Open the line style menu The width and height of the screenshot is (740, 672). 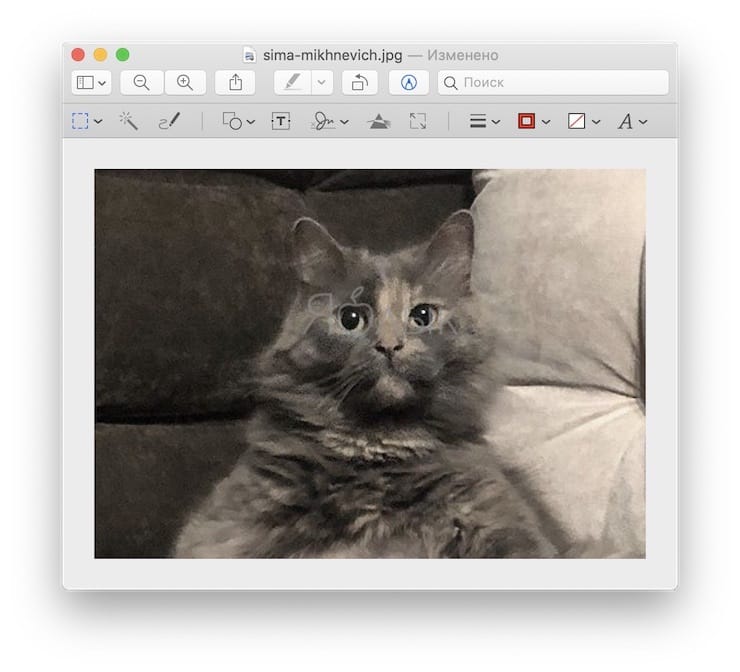coord(484,121)
